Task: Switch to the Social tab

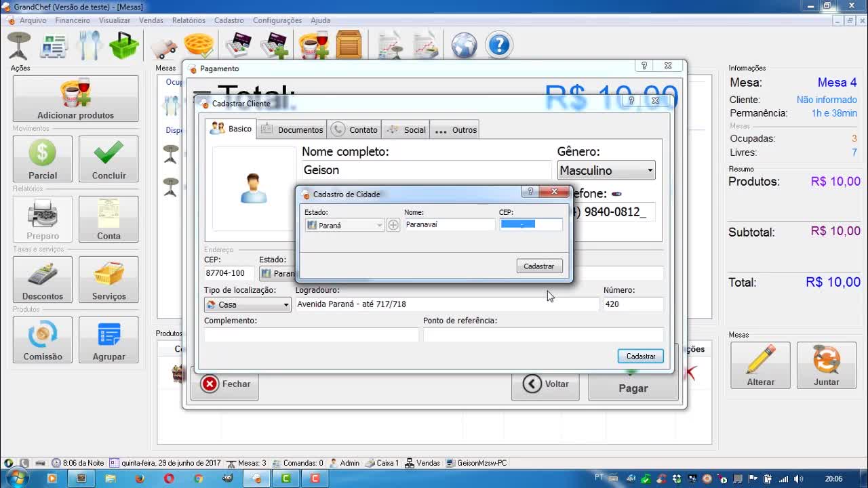Action: coord(406,129)
